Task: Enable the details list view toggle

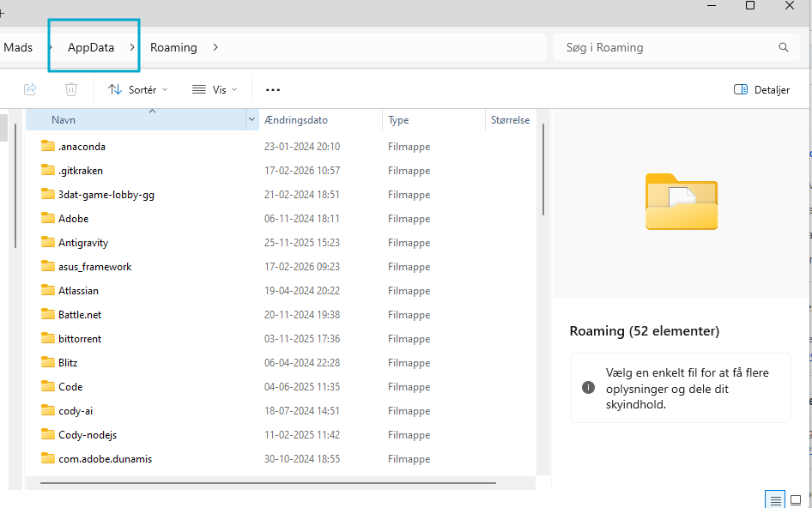Action: (x=773, y=499)
